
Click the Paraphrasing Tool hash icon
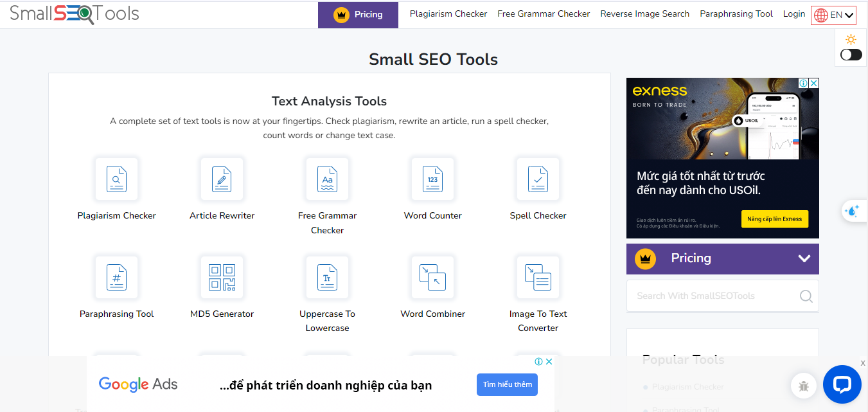point(116,278)
